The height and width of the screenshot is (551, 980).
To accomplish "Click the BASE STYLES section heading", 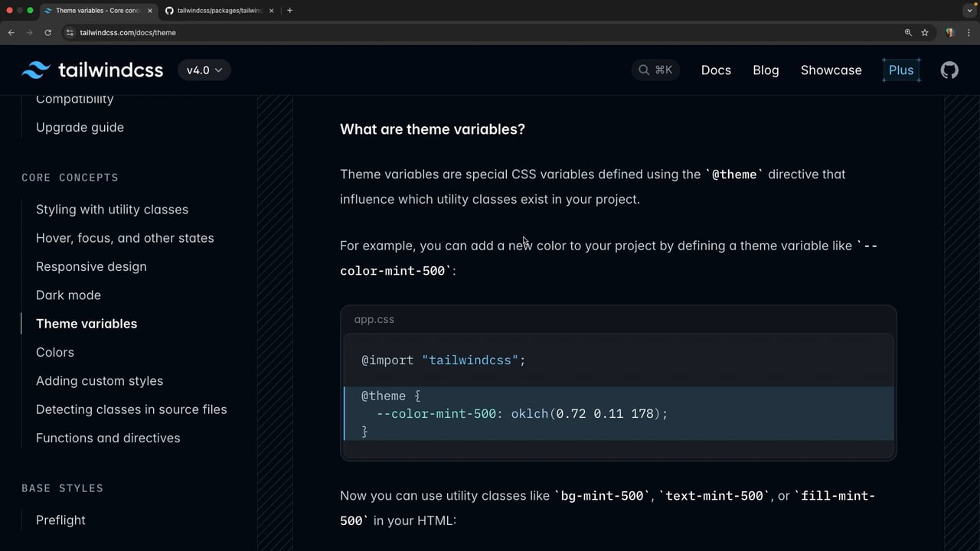I will 62,488.
